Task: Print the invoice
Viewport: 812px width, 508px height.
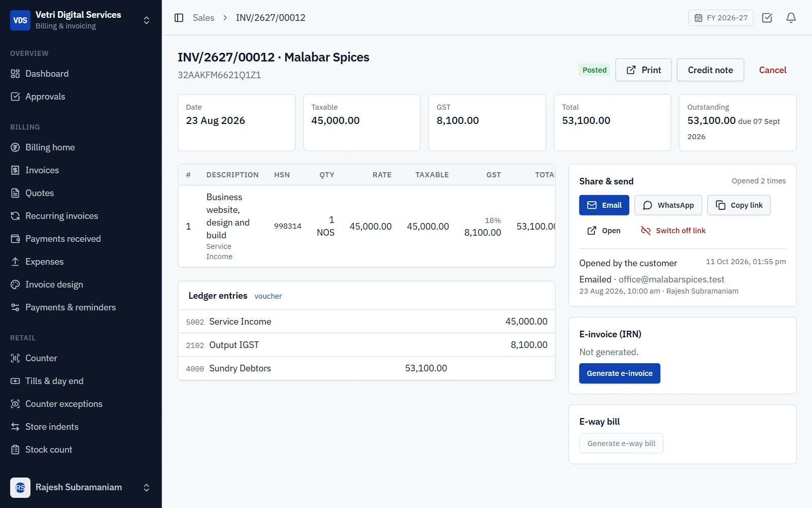Action: tap(644, 70)
